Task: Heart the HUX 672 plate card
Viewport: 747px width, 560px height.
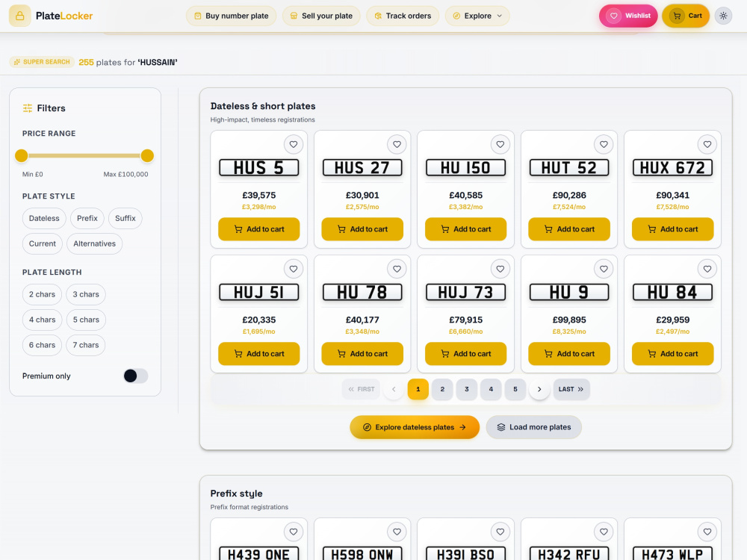Action: [x=707, y=144]
